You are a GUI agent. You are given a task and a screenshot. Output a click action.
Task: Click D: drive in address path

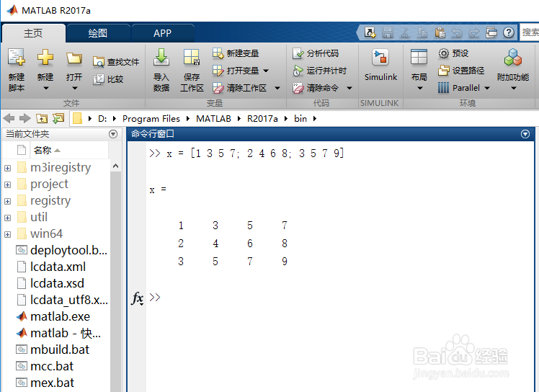tap(102, 119)
